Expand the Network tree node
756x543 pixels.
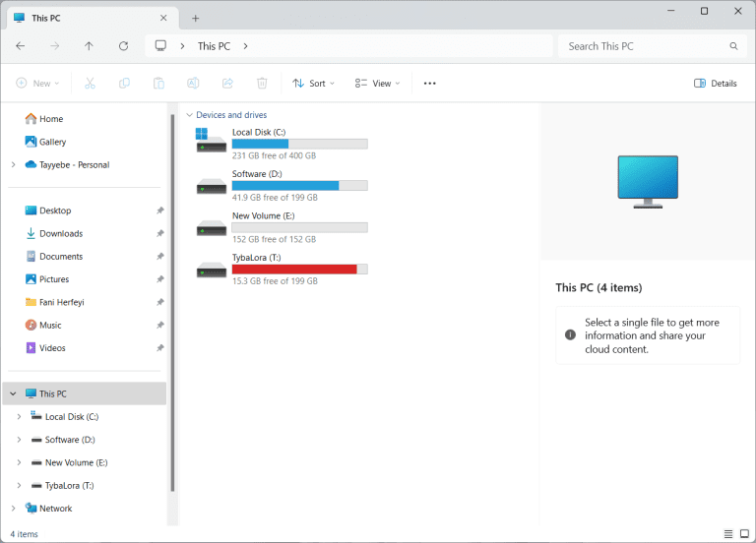point(14,509)
